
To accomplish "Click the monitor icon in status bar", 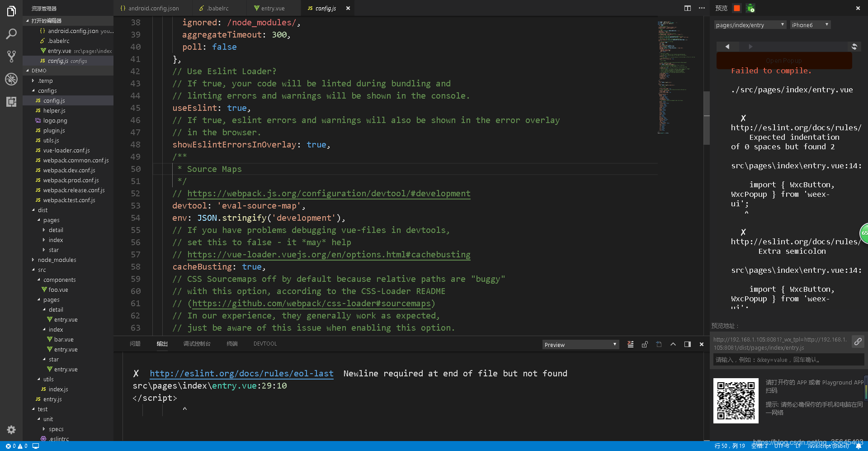I will click(x=36, y=446).
